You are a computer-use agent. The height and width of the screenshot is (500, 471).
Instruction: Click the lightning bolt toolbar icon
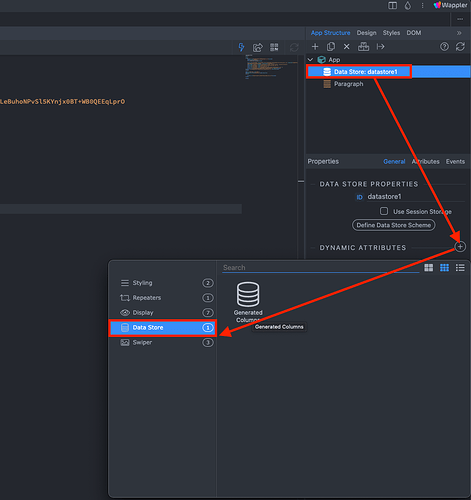241,47
